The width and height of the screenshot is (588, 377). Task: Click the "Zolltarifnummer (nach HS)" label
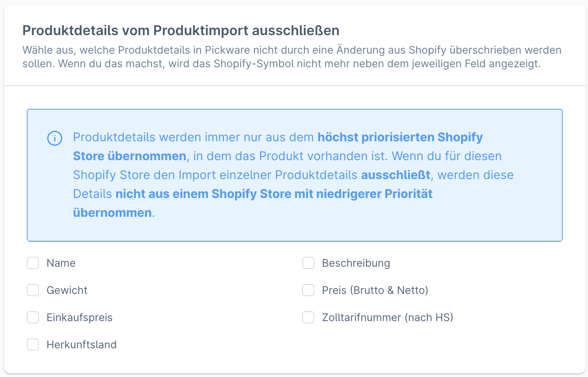(x=387, y=317)
